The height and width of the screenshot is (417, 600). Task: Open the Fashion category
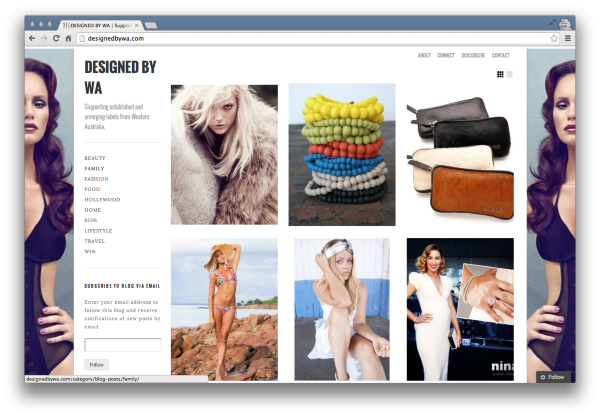coord(96,179)
